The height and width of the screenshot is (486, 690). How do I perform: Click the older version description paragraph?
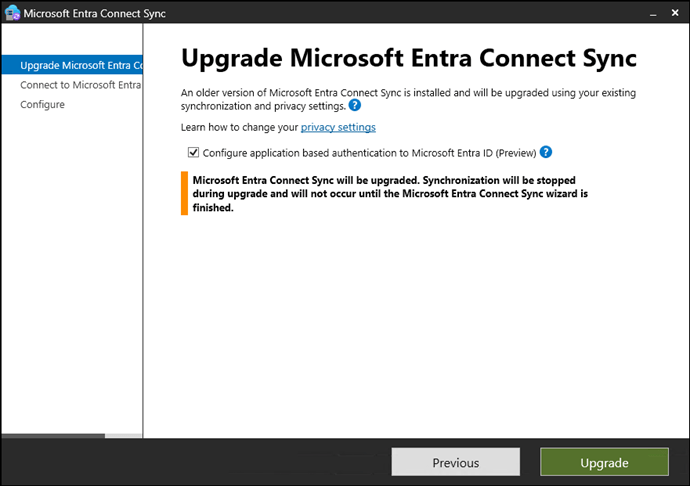pyautogui.click(x=408, y=99)
